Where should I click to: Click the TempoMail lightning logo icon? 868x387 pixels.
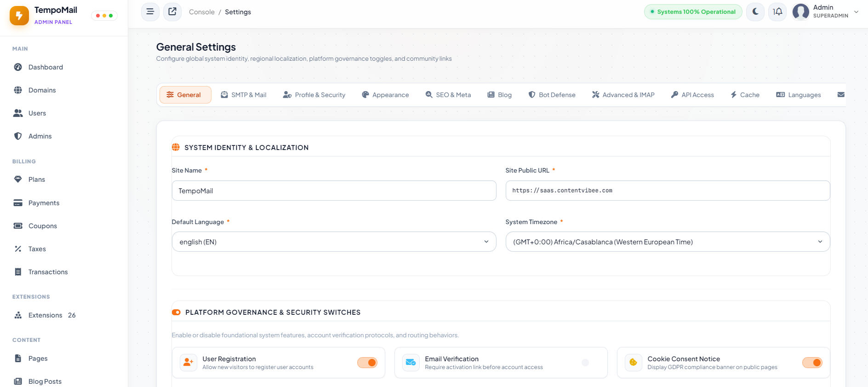click(19, 16)
